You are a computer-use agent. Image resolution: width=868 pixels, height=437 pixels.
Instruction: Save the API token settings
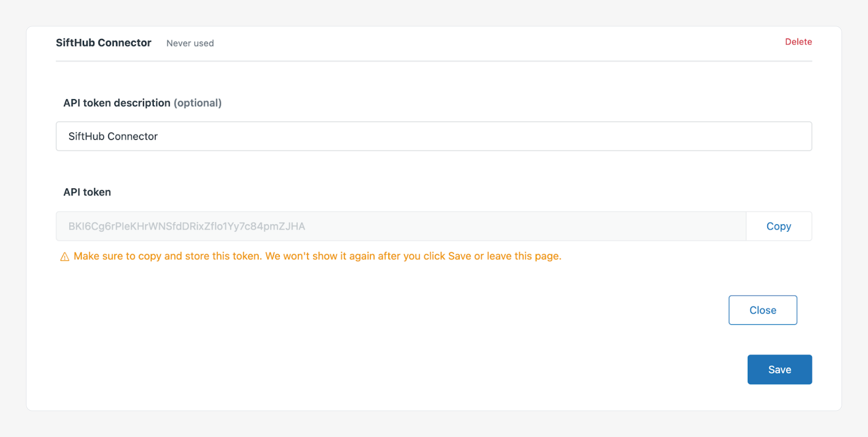point(779,369)
